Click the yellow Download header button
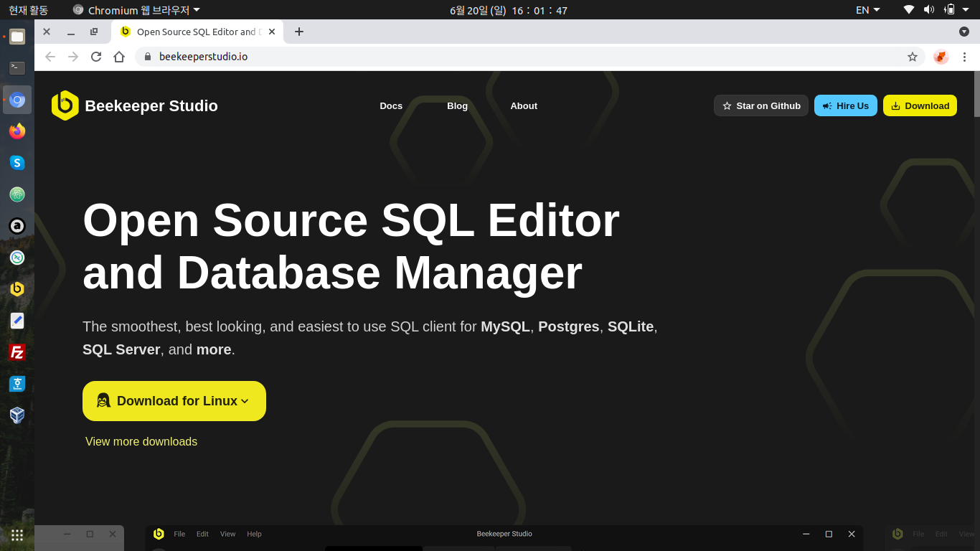The image size is (980, 551). (x=920, y=105)
